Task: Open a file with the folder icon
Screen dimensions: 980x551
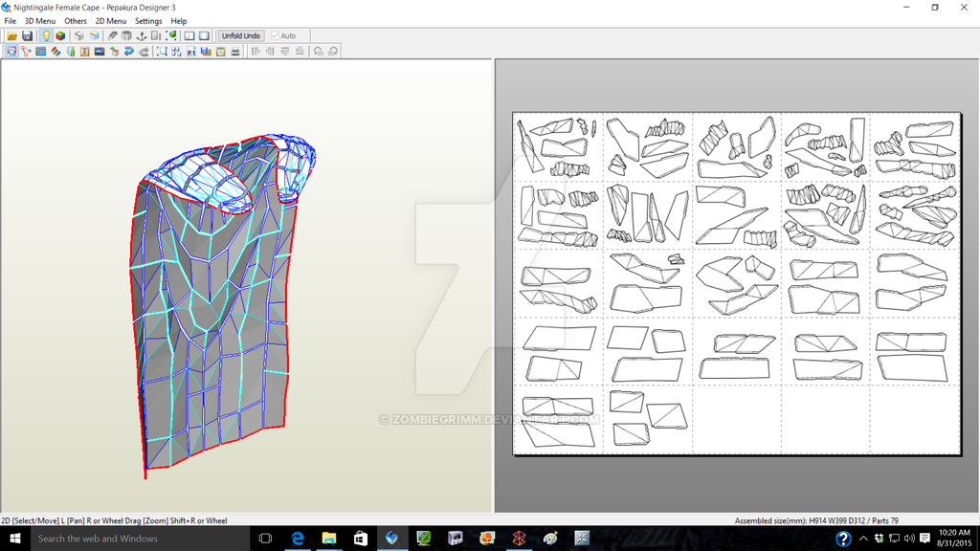Action: point(11,36)
